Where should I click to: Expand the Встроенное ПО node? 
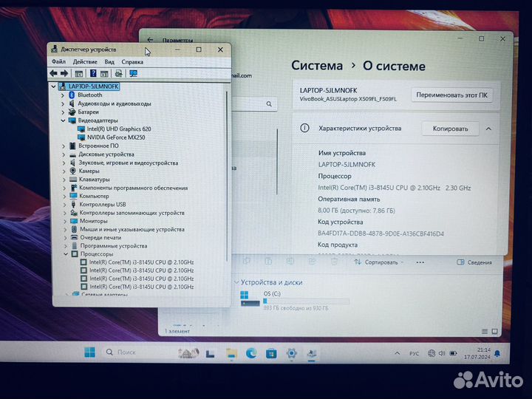[x=64, y=146]
